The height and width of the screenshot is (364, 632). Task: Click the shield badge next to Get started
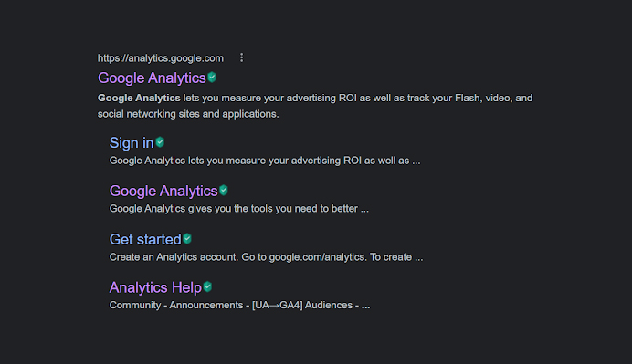187,239
